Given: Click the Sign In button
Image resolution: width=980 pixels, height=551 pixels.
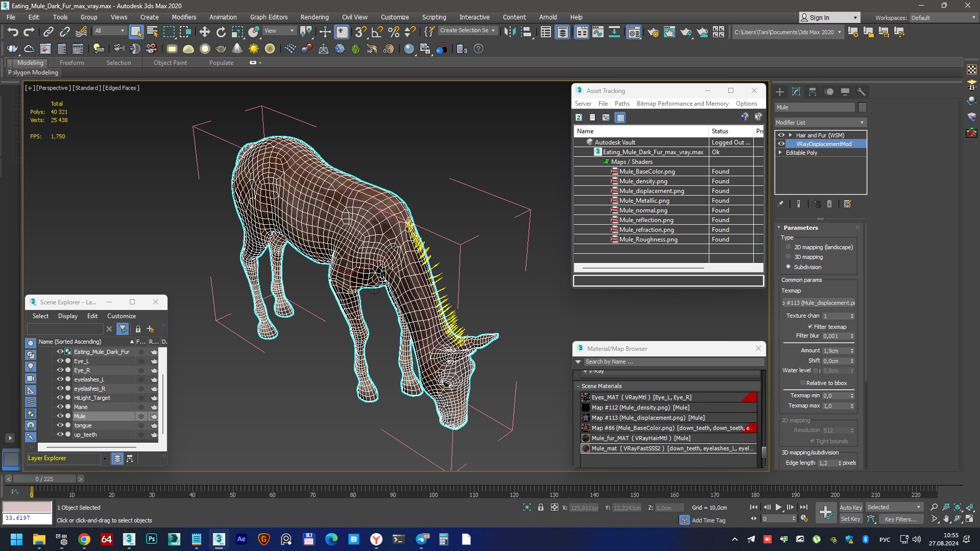Looking at the screenshot, I should pos(829,17).
